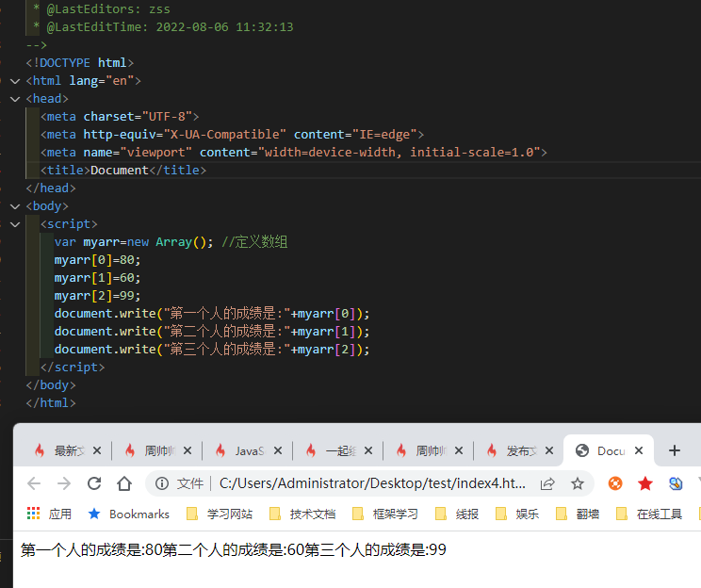This screenshot has width=701, height=588.
Task: Fold the script block
Action: pos(15,224)
